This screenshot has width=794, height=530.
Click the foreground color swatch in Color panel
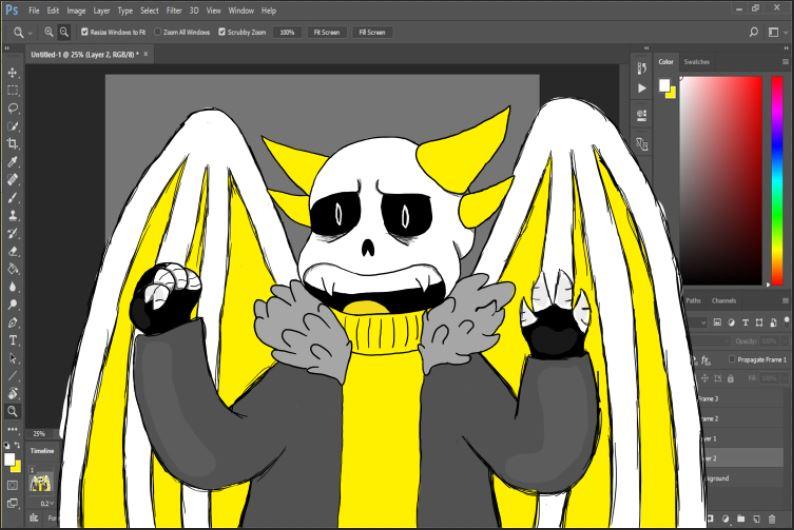pos(664,86)
